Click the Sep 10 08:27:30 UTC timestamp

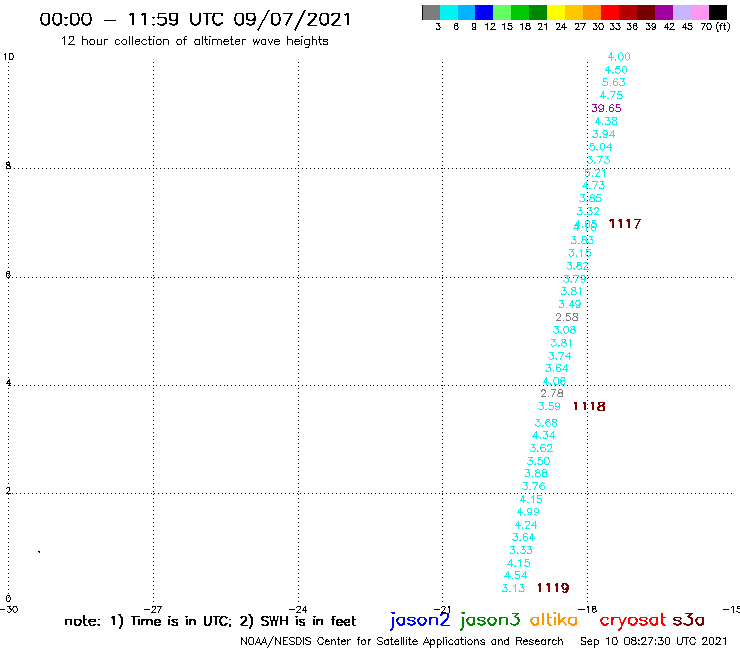654,641
